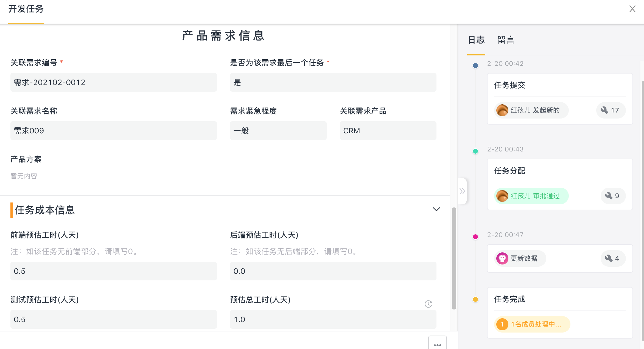644x349 pixels.
Task: Click the yellow 任务完成 timeline dot
Action: point(475,299)
